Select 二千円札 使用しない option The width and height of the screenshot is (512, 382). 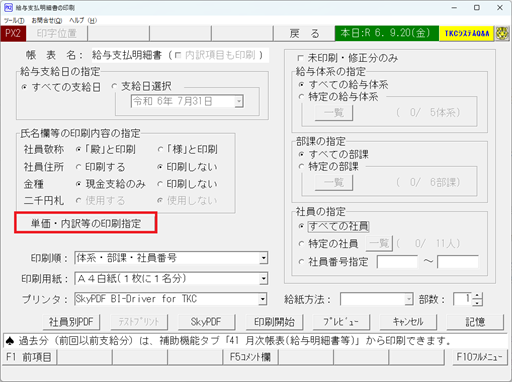(160, 201)
